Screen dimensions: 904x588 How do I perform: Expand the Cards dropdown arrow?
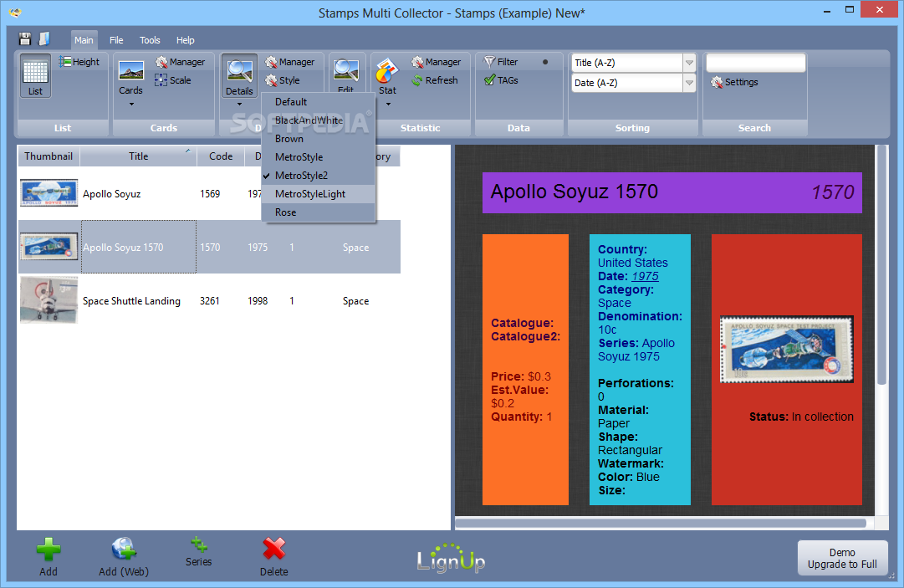pyautogui.click(x=131, y=105)
